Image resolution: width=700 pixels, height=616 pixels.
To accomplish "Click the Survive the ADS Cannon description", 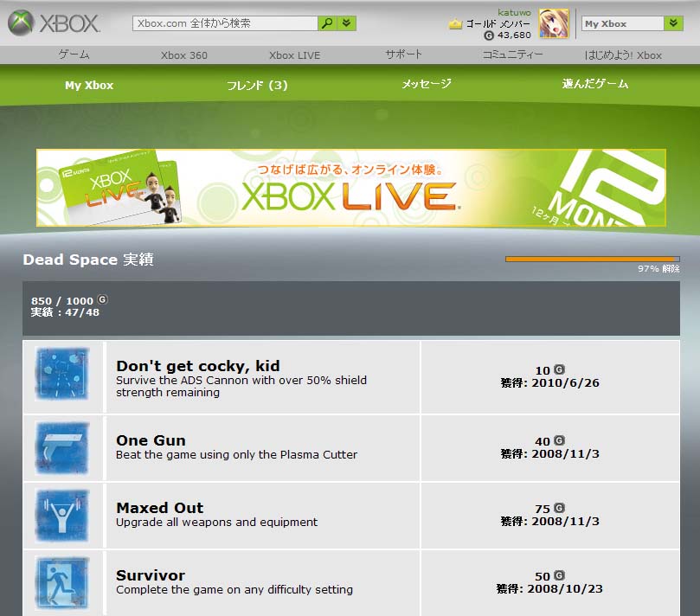I will point(241,387).
